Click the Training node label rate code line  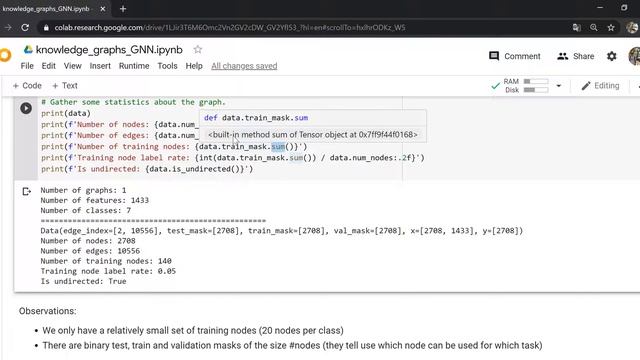233,158
